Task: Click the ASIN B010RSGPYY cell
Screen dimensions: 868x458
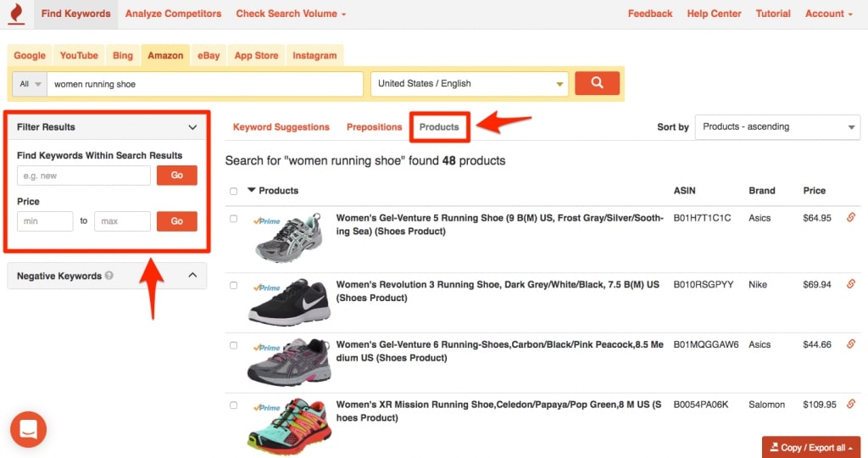Action: click(x=703, y=284)
